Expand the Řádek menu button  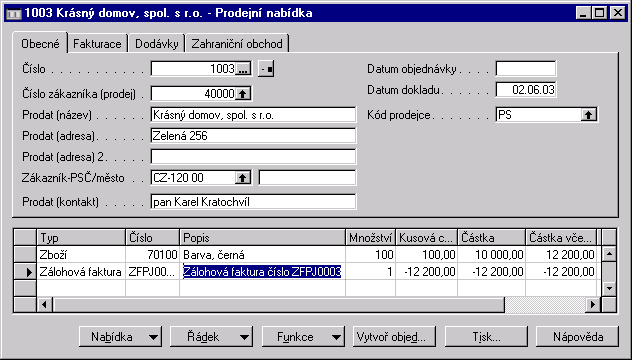click(212, 337)
